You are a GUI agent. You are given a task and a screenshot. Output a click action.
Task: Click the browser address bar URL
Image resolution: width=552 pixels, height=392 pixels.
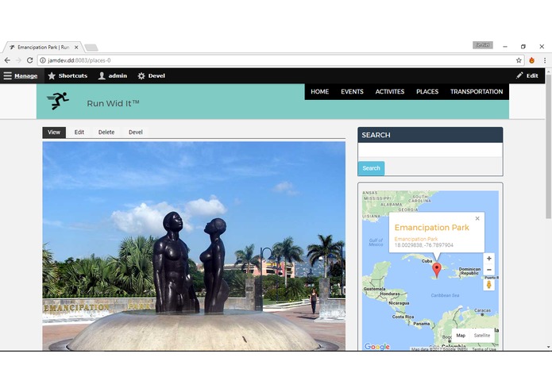point(79,60)
